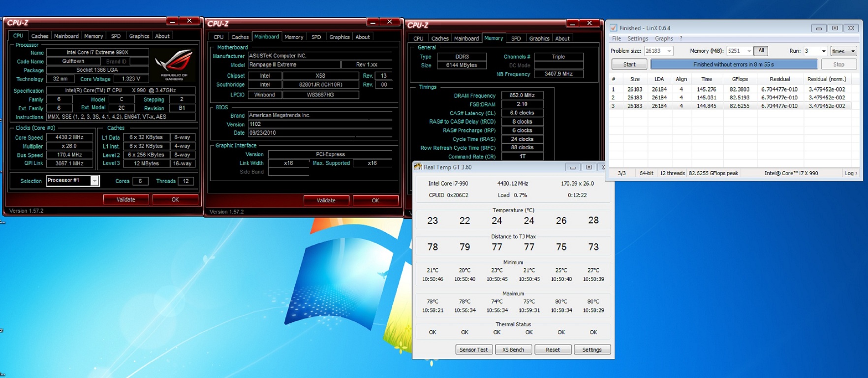Select Memory tab in Mainboard CPU-Z window
Viewport: 868px width, 378px height.
point(294,37)
